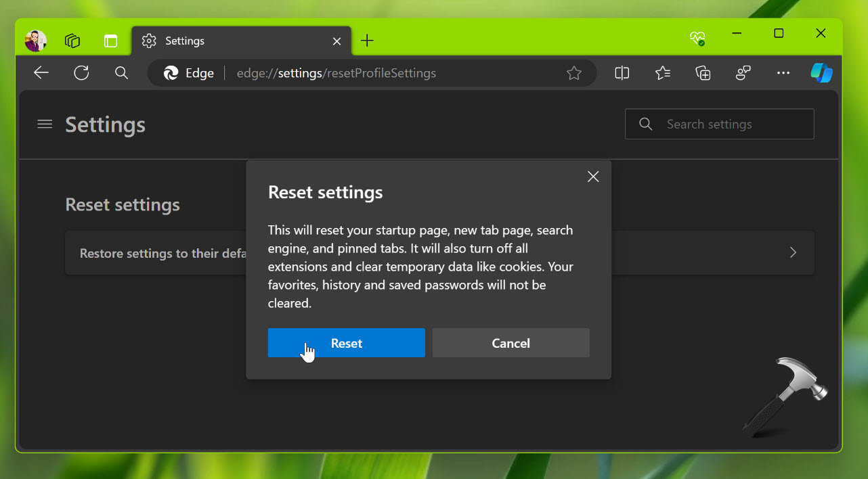Open the Collections icon

pyautogui.click(x=703, y=73)
